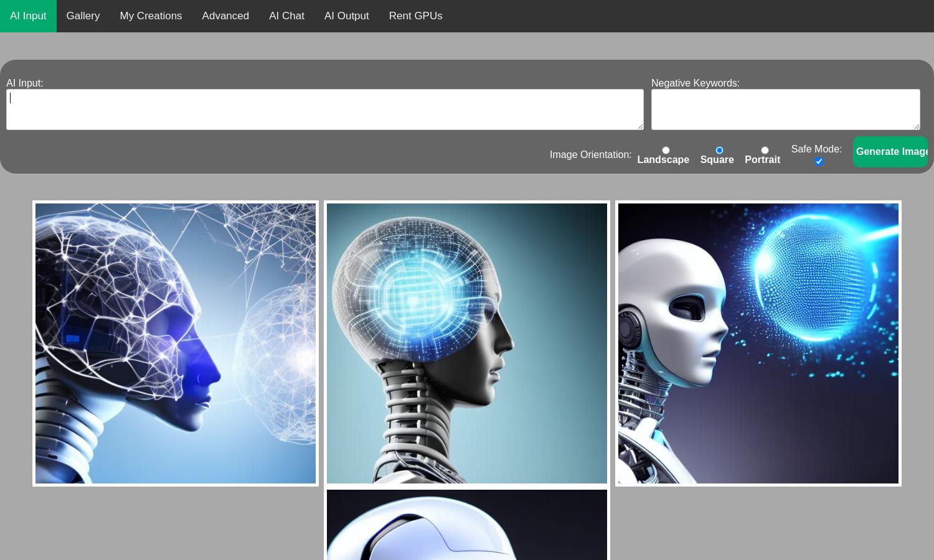Select Square image orientation
Screen dimensions: 934x560
[x=719, y=150]
